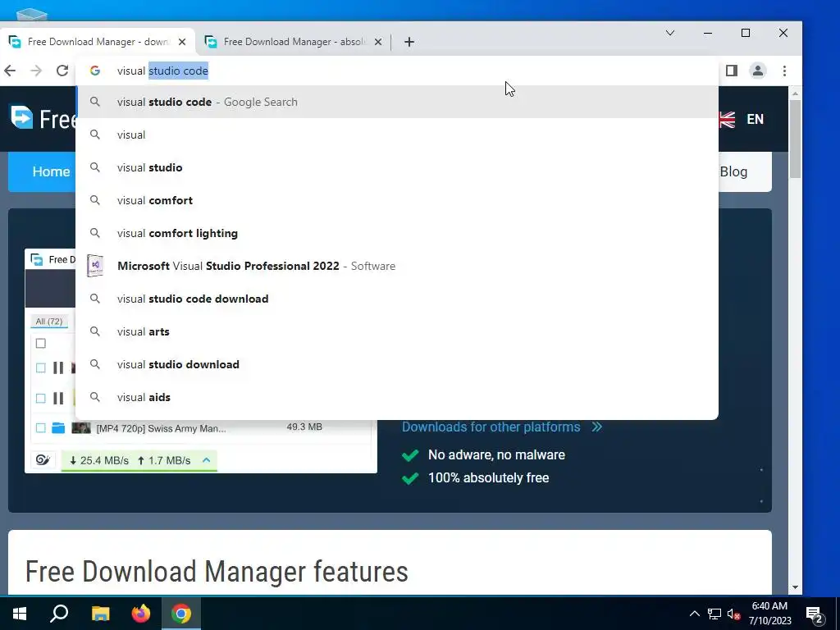840x630 pixels.
Task: Click the chevrons beside 'Downloads for other platforms'
Action: click(x=597, y=427)
